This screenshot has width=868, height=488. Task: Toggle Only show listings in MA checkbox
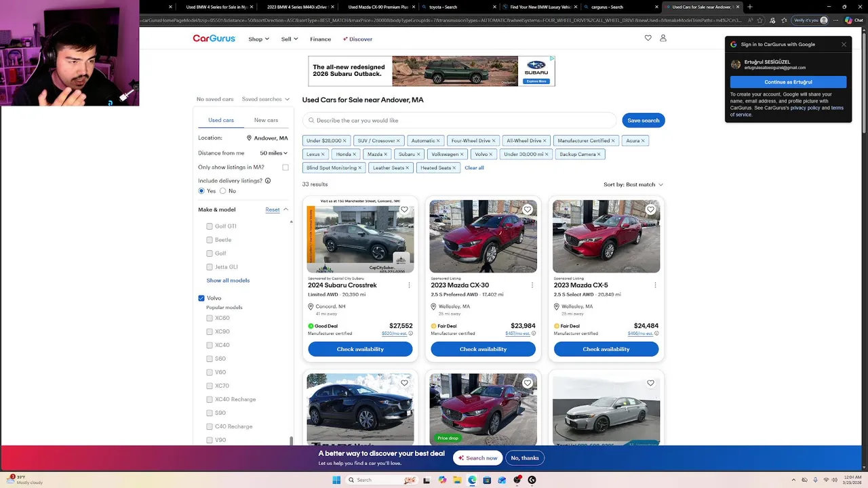coord(285,167)
